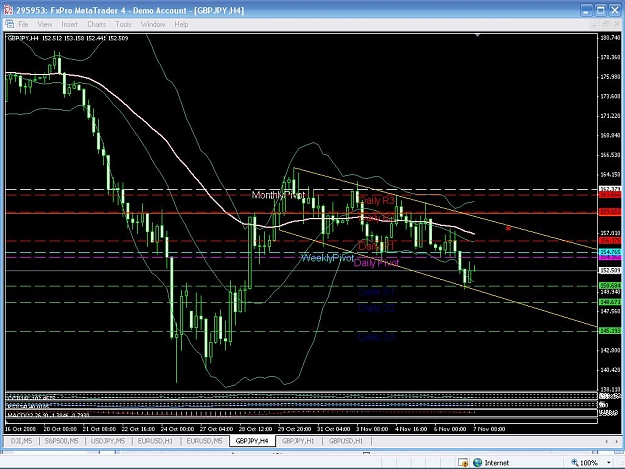Open the Insert menu

pos(69,24)
